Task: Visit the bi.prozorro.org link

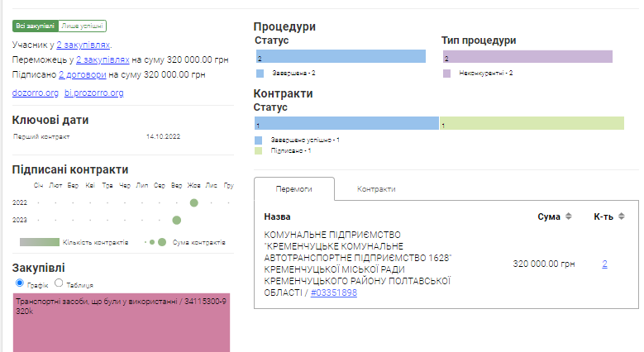Action: tap(93, 93)
